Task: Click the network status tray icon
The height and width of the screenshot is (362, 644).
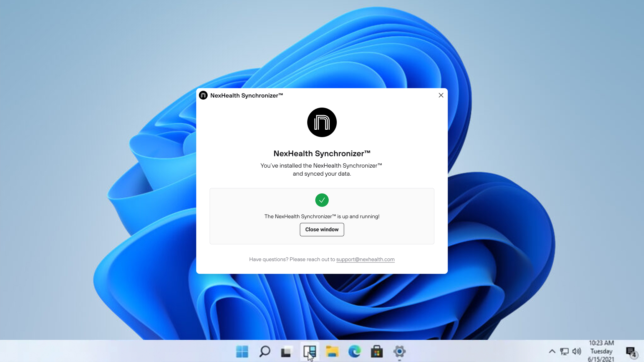Action: click(565, 351)
